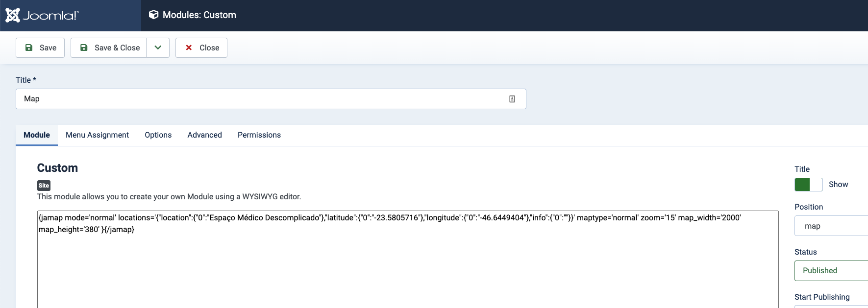Open the Options tab
868x308 pixels.
158,135
